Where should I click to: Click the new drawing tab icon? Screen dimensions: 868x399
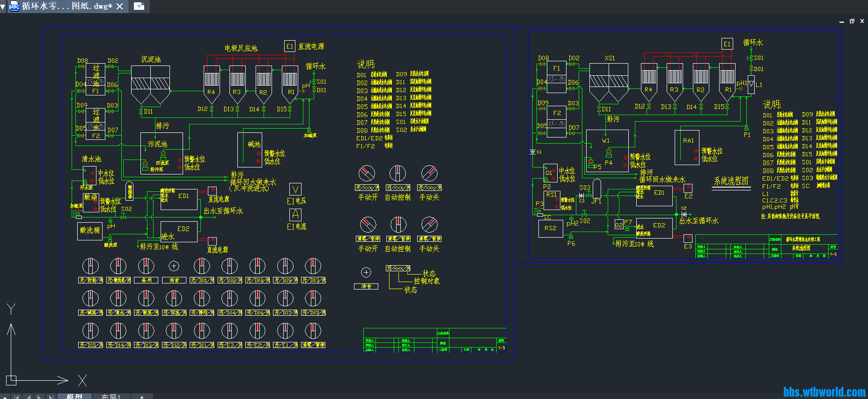coord(139,6)
